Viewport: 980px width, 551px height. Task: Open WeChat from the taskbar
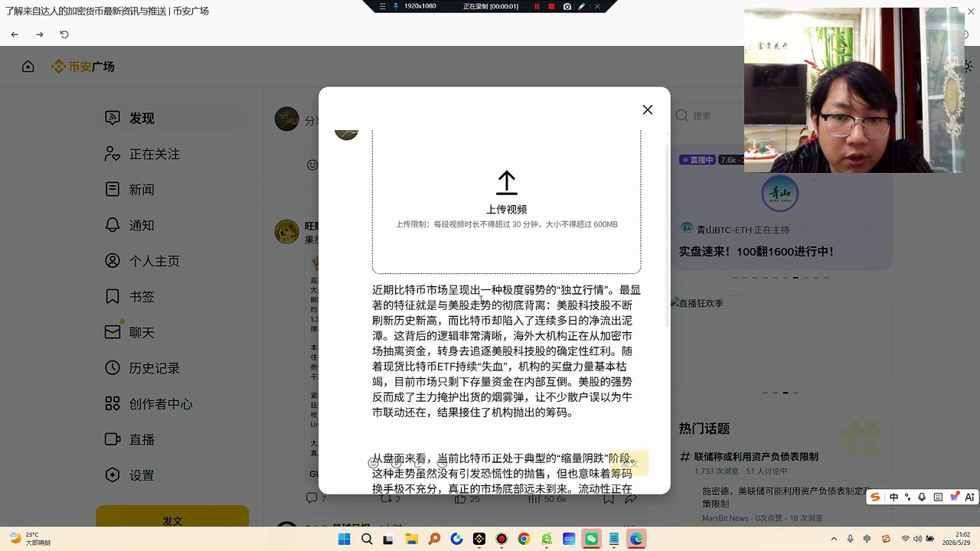[x=591, y=539]
